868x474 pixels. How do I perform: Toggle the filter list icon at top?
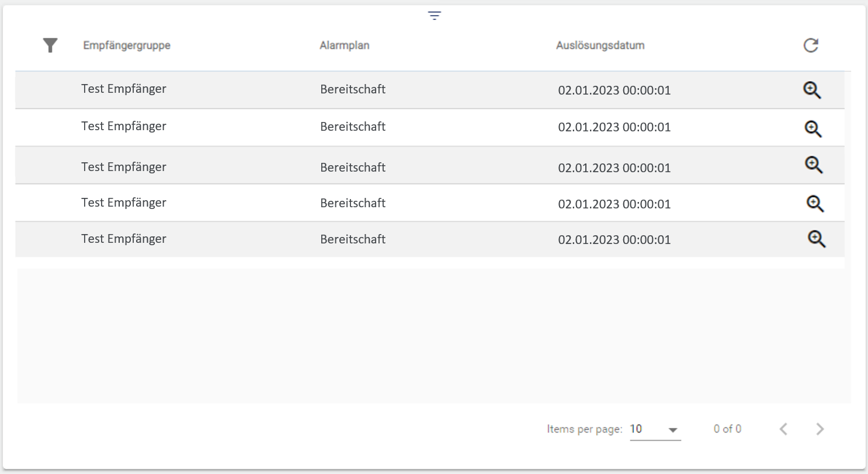(434, 16)
